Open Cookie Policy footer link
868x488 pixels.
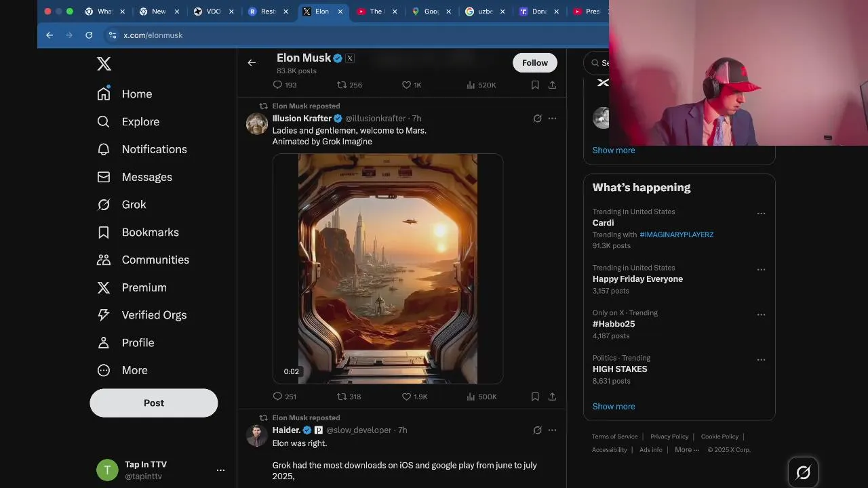point(719,436)
